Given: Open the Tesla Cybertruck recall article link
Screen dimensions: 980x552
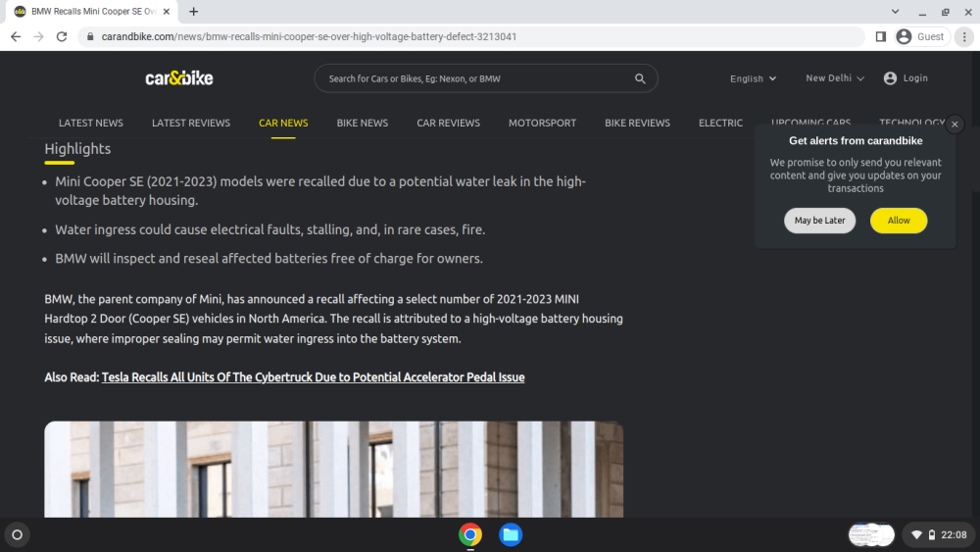Looking at the screenshot, I should click(x=314, y=377).
